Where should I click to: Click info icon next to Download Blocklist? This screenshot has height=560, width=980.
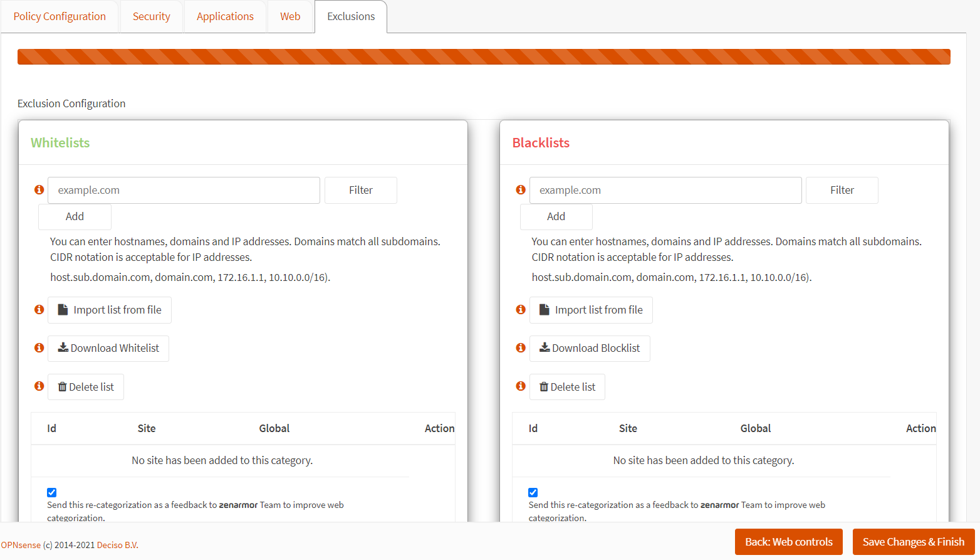click(x=520, y=347)
